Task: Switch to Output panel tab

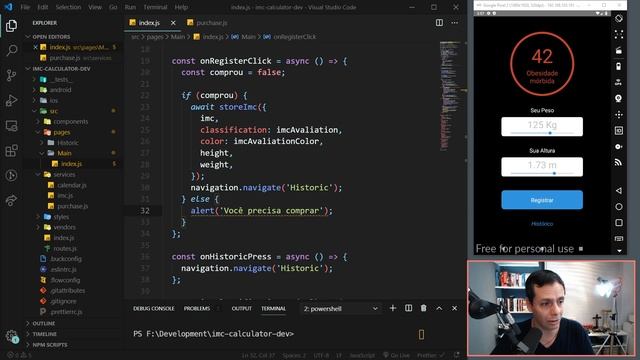Action: [242, 309]
